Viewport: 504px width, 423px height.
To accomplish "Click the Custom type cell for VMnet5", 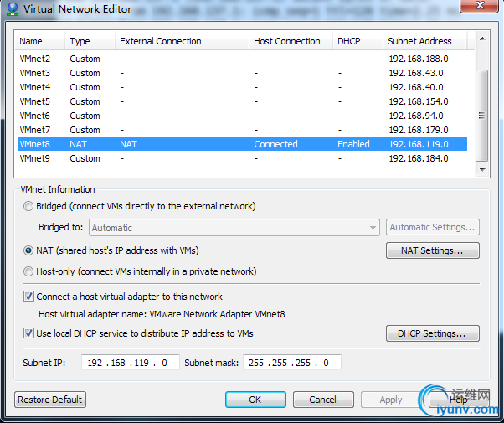I will click(x=85, y=101).
